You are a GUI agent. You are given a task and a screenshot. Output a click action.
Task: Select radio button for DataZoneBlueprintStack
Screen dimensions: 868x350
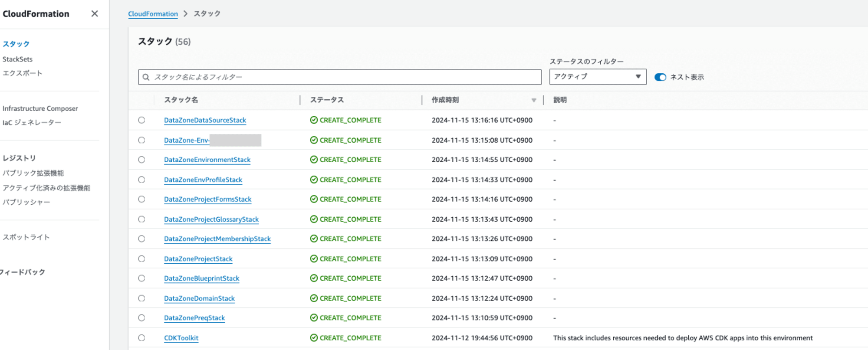pos(141,278)
